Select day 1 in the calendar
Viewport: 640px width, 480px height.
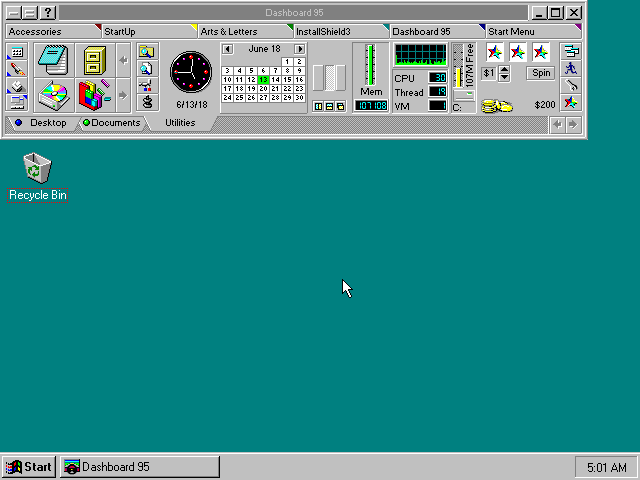click(x=287, y=62)
